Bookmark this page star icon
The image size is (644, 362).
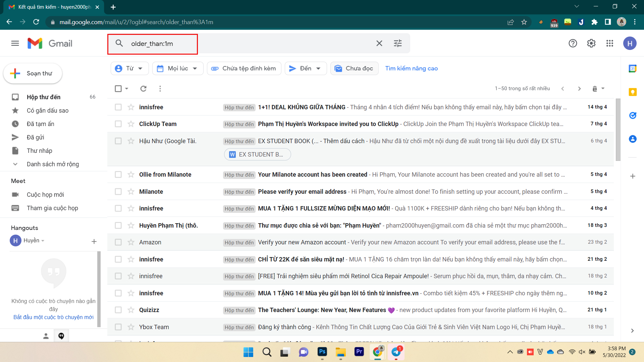[x=524, y=22]
